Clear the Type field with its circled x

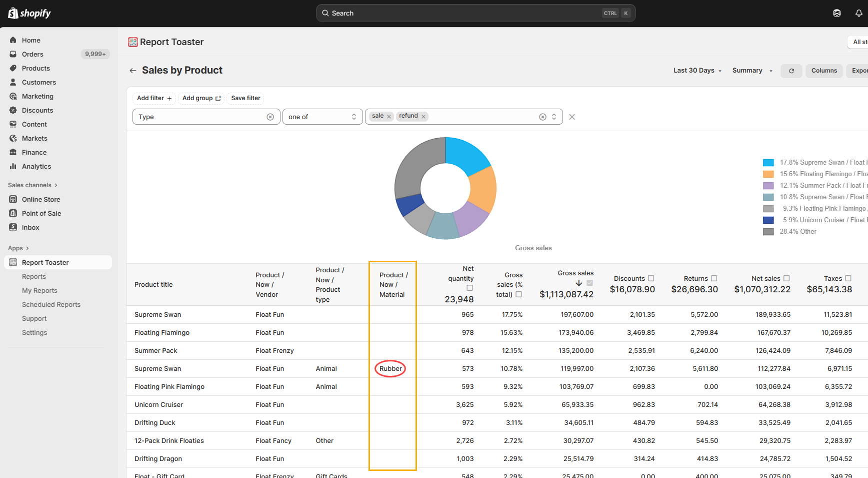[270, 117]
